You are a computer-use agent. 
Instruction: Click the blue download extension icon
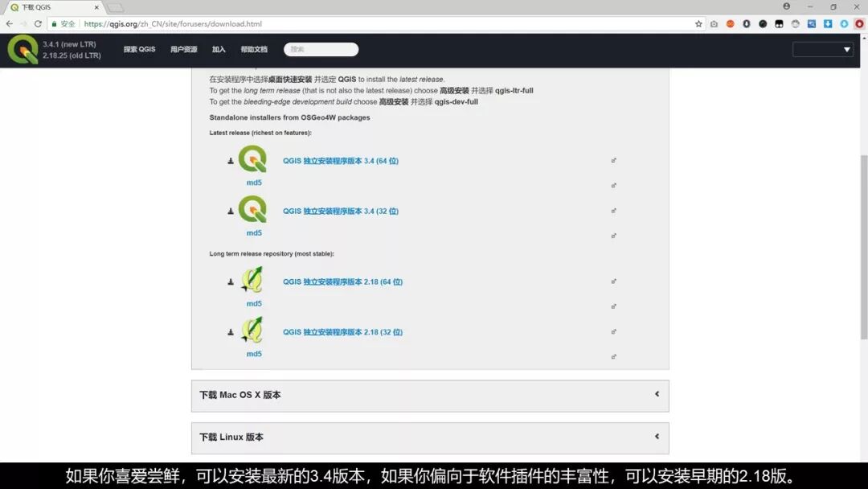pyautogui.click(x=828, y=24)
